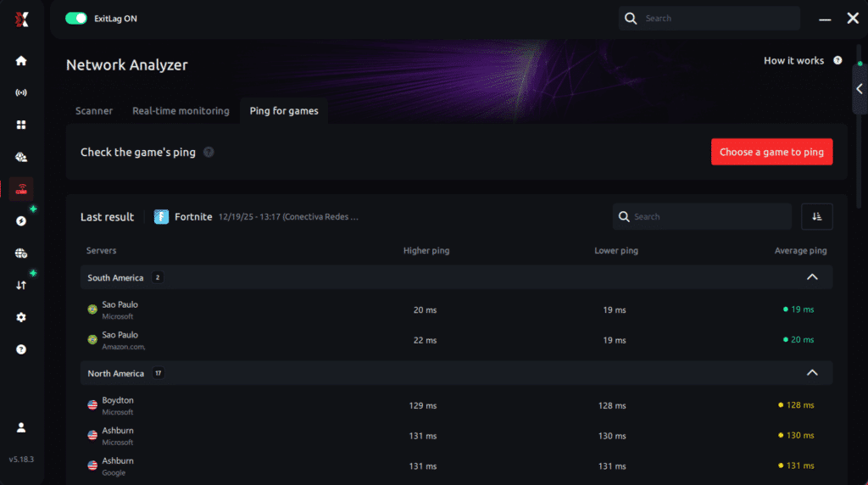Open the user account profile icon

[x=21, y=427]
